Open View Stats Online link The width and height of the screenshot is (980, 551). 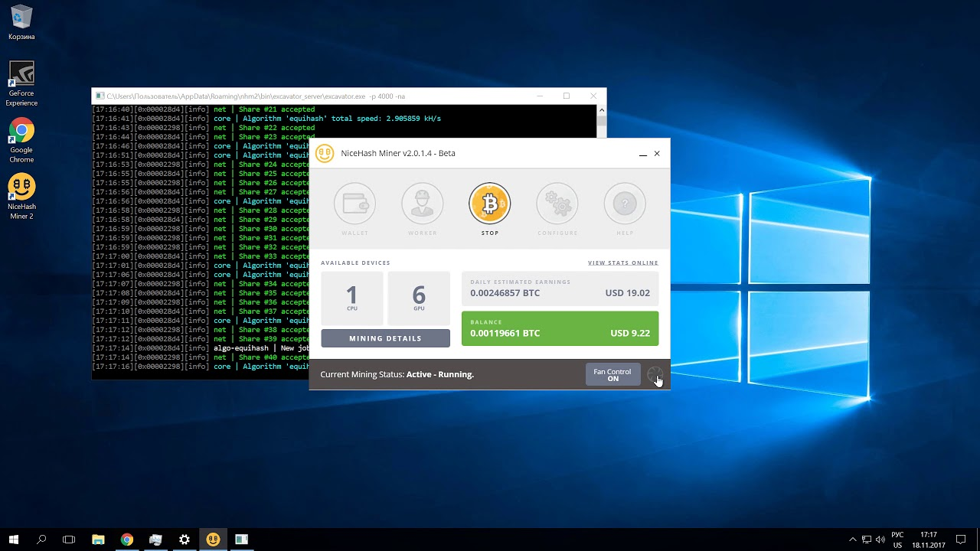click(x=622, y=262)
